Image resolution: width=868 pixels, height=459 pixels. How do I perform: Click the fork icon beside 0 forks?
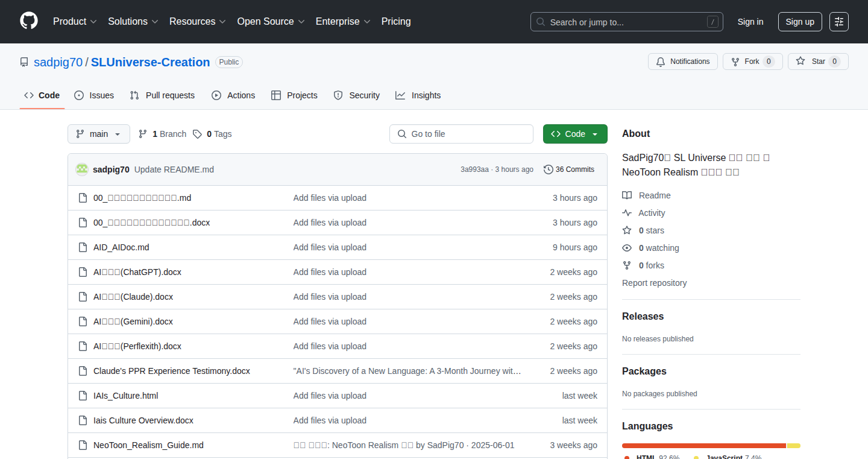[627, 265]
